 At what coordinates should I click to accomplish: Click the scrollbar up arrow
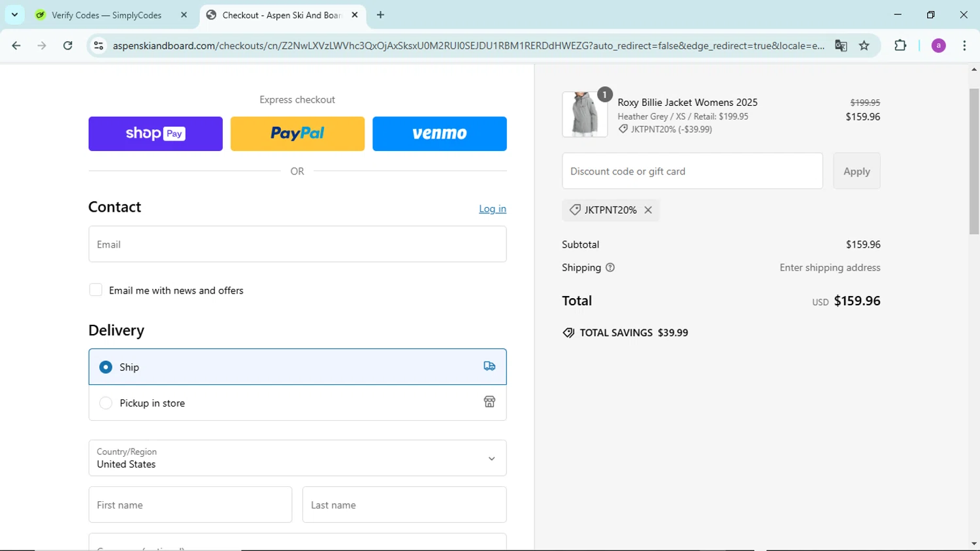pos(974,70)
